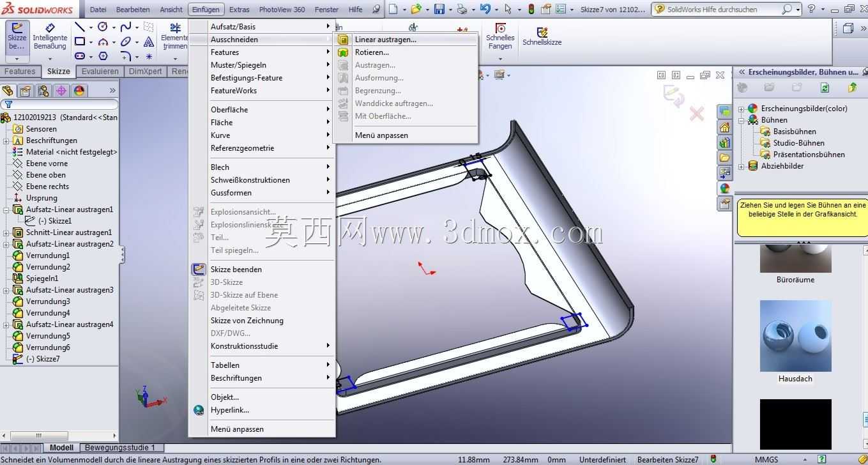Click the MMGS unit system status entry

coord(766,460)
